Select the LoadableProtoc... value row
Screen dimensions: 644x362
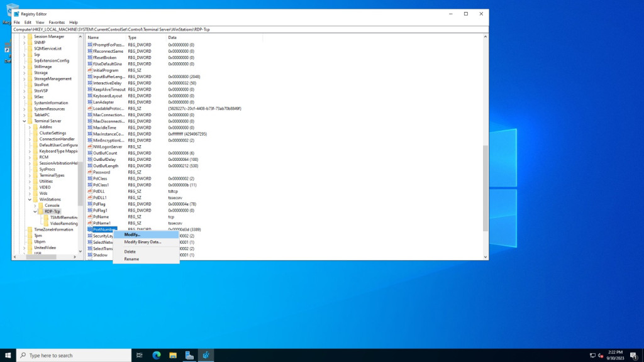click(164, 109)
